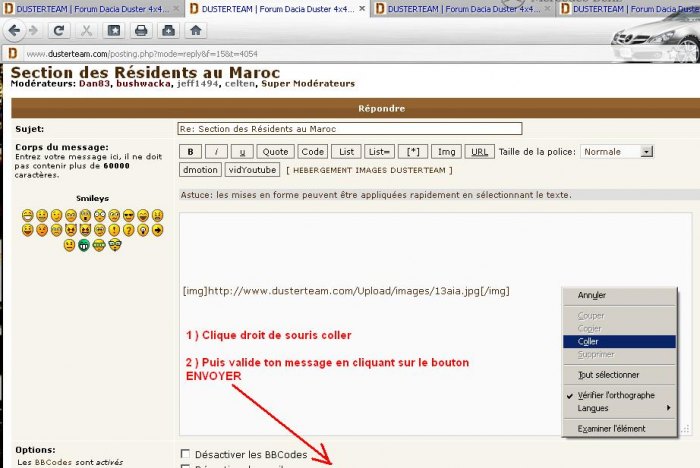
Task: Click the 'Astuce: les mises en forme' tip text
Action: [x=376, y=195]
